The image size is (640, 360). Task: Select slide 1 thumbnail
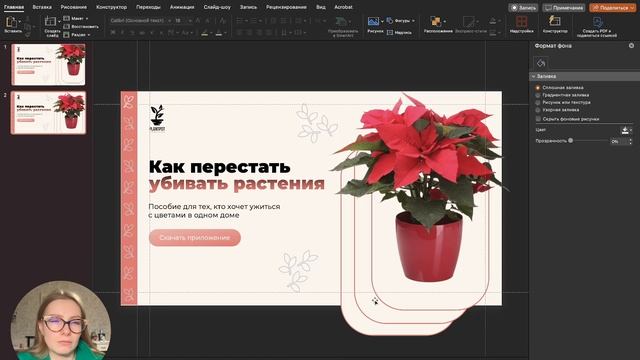click(49, 64)
